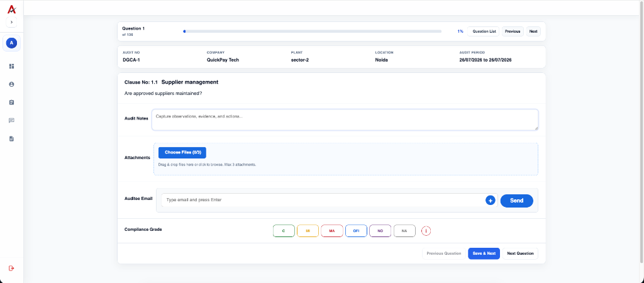Expand the sidebar with the chevron button
This screenshot has height=283, width=644.
pyautogui.click(x=11, y=22)
